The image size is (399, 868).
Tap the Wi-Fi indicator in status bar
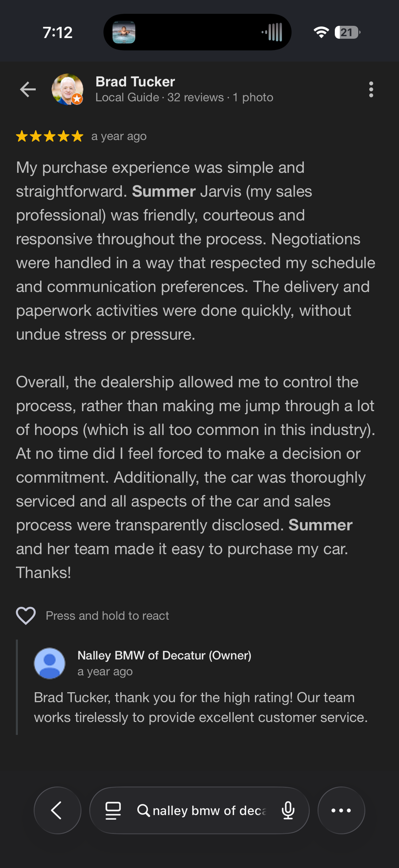point(321,32)
